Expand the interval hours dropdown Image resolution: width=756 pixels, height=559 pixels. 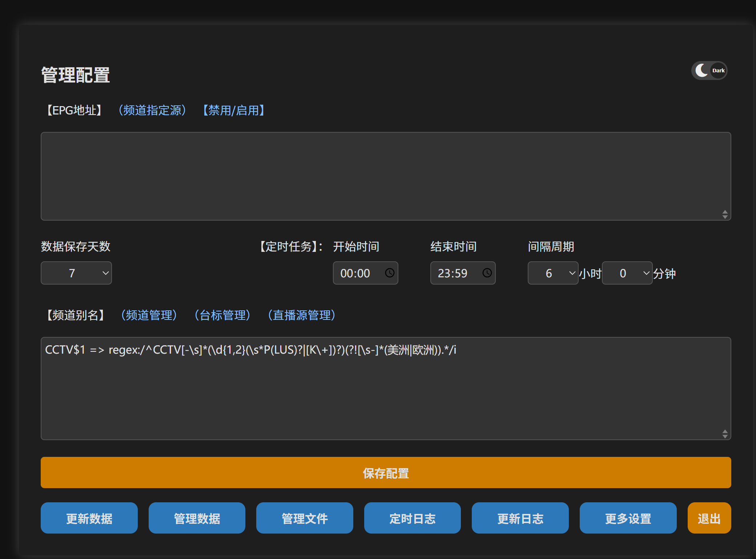point(553,273)
